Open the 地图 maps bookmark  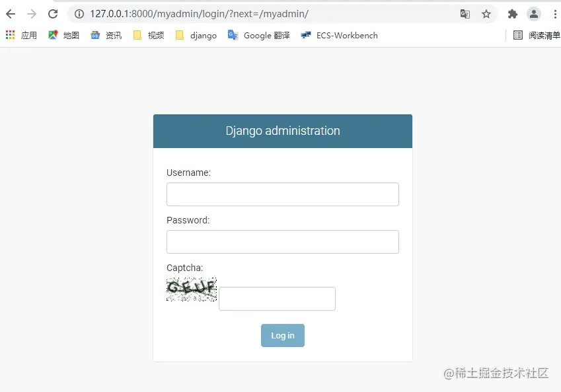pos(63,35)
